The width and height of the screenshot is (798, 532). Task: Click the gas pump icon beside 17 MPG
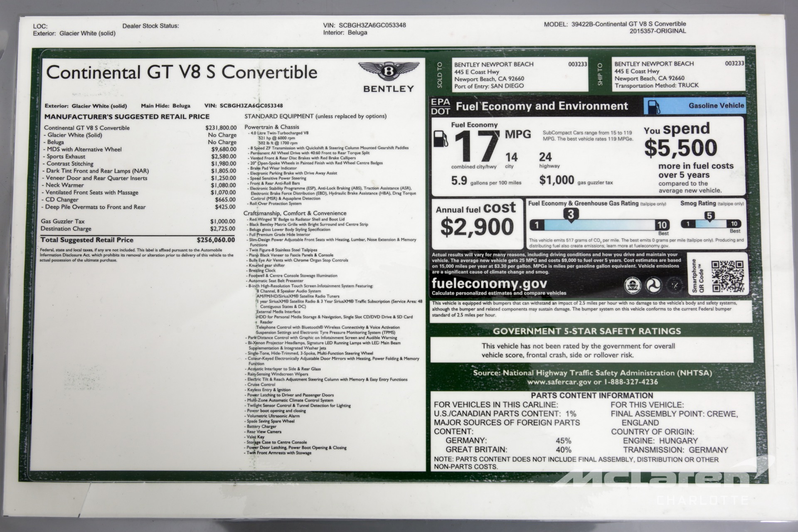(x=441, y=138)
